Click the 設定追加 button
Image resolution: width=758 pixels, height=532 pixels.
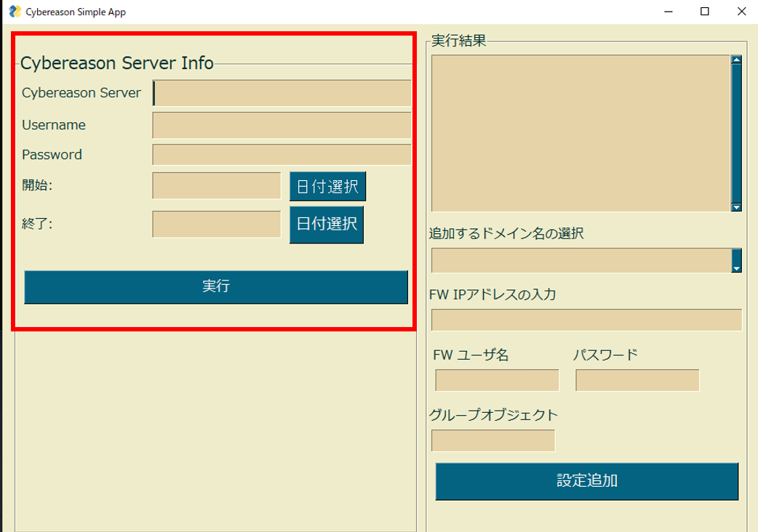click(x=587, y=481)
